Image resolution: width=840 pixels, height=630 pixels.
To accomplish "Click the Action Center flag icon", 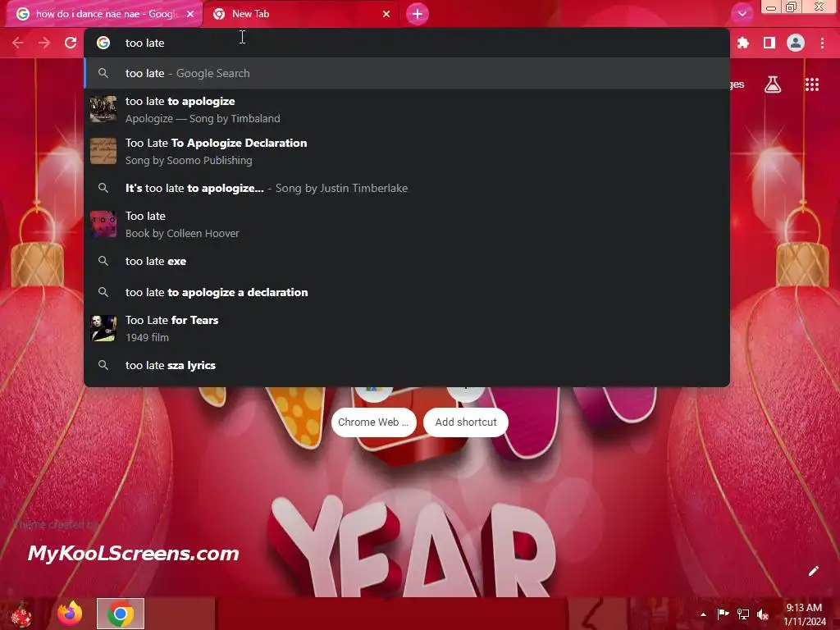I will pyautogui.click(x=723, y=614).
